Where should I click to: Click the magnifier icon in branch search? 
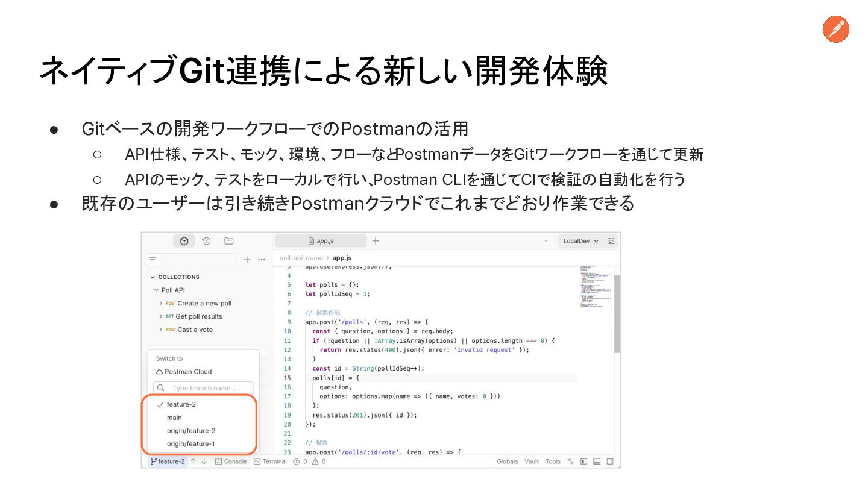coord(161,388)
